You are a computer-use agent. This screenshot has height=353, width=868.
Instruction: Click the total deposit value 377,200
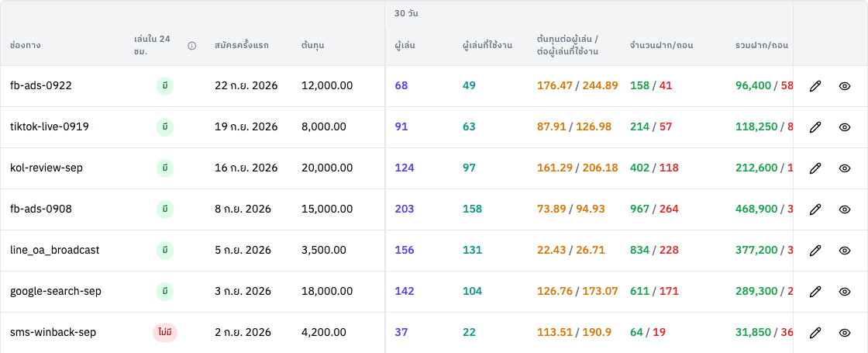(756, 251)
